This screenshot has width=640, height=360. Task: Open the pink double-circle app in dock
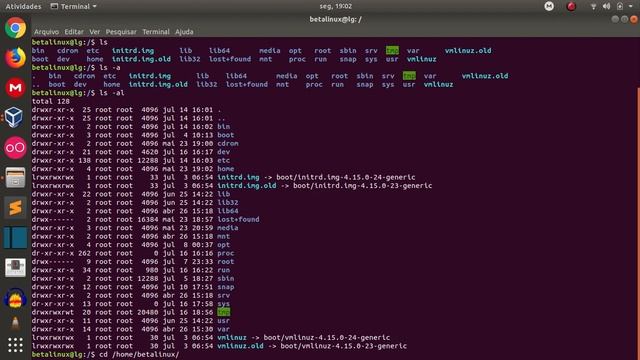pyautogui.click(x=16, y=147)
